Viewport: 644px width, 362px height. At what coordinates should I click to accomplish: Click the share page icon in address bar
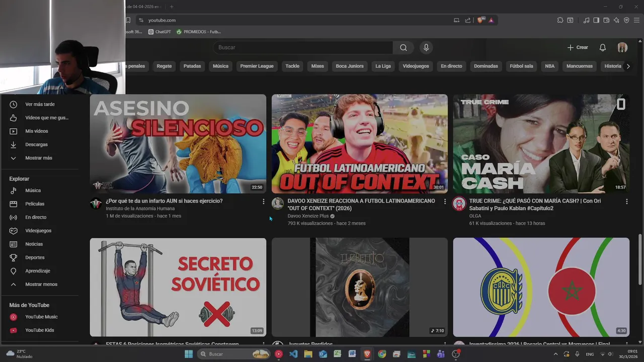pyautogui.click(x=468, y=20)
